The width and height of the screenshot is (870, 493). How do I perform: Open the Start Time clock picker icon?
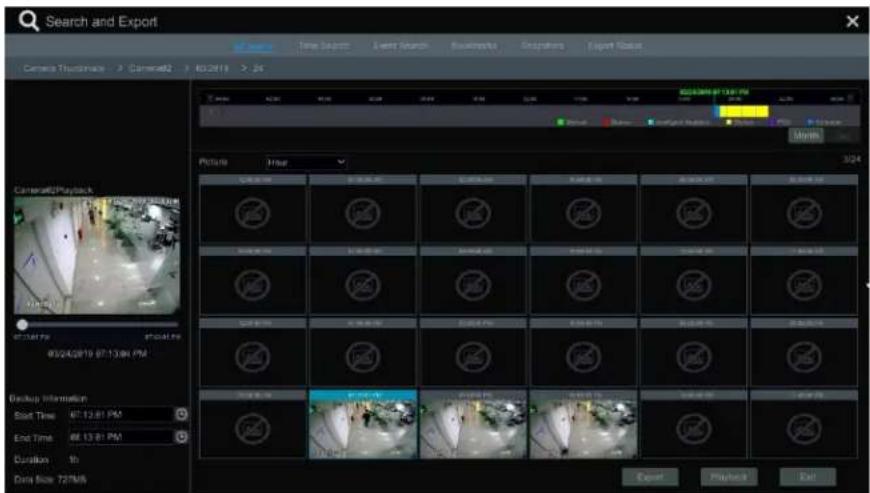pos(181,414)
